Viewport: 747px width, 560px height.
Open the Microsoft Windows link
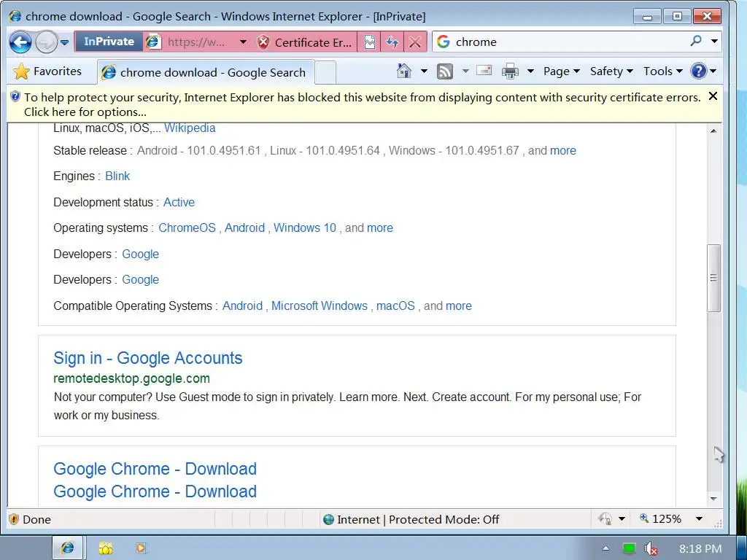[320, 306]
